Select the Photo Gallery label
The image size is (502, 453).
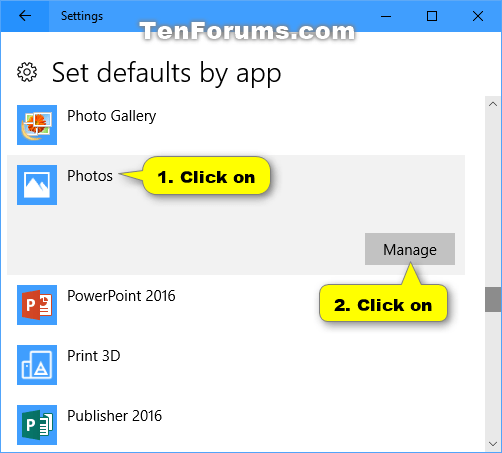pyautogui.click(x=112, y=116)
